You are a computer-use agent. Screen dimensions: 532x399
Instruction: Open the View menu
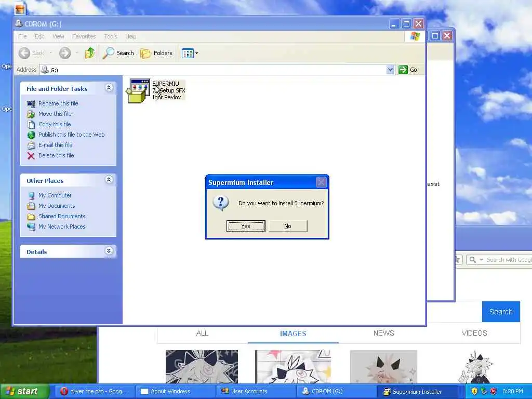[x=58, y=36]
